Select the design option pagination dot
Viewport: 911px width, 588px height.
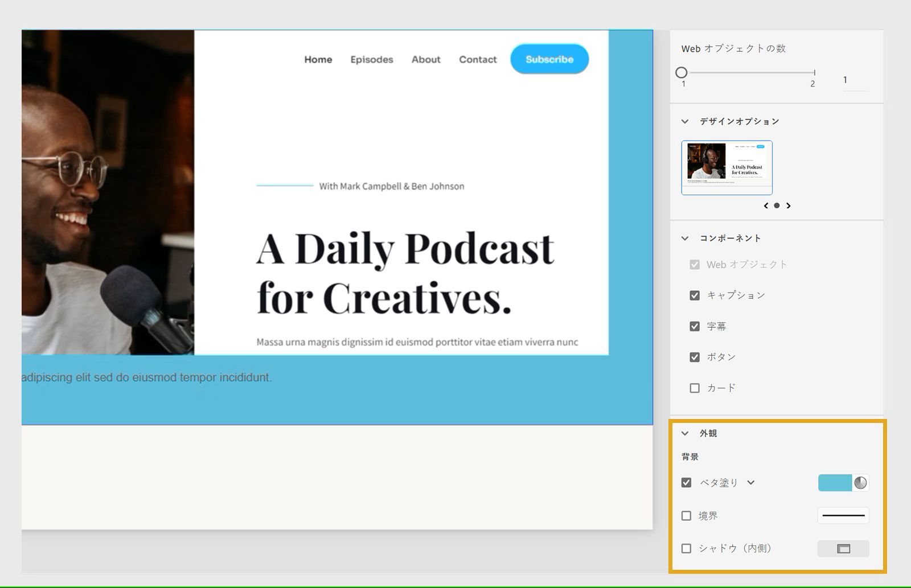point(777,205)
